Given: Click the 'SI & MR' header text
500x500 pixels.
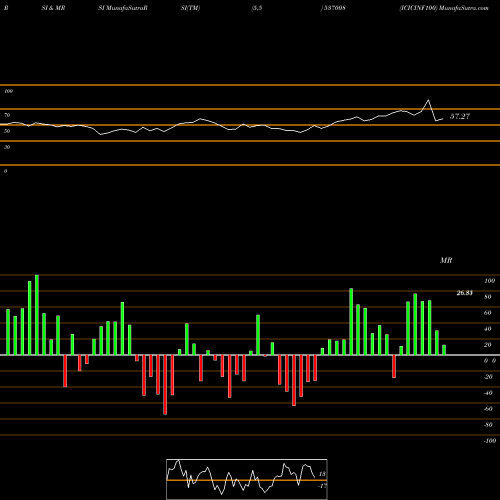Looking at the screenshot, I should (x=53, y=8).
